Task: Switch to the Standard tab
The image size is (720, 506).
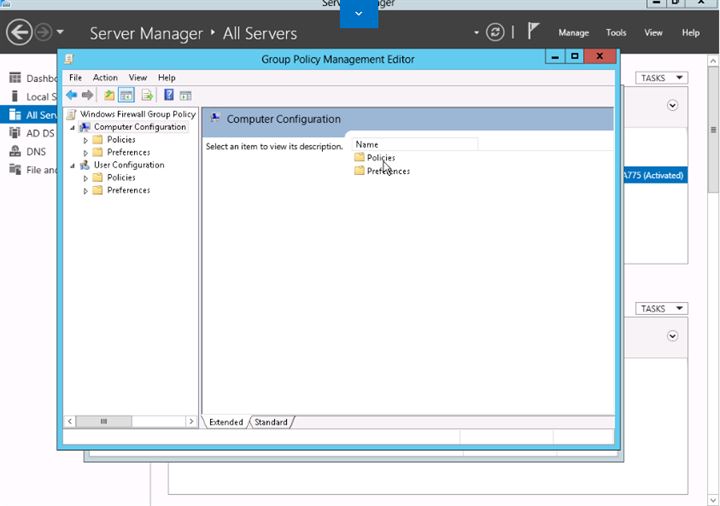Action: tap(270, 422)
